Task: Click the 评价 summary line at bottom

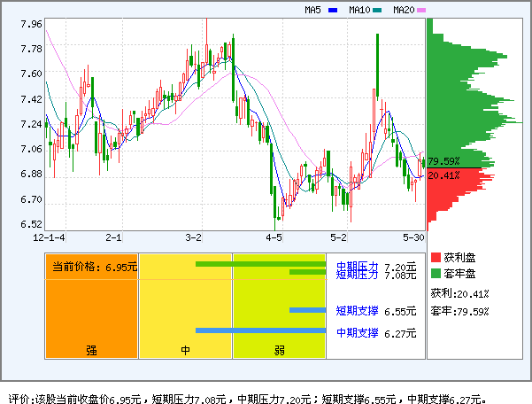Action: (247, 399)
